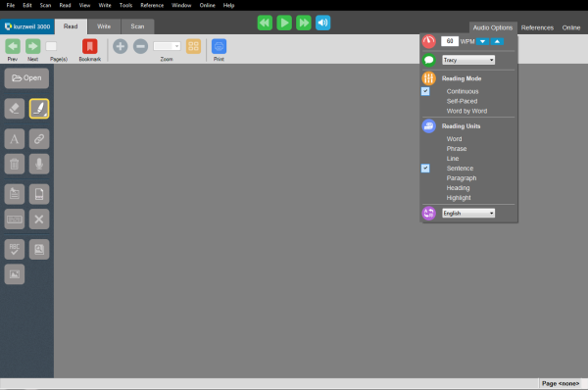
Task: Click the hyperlink chain icon
Action: coord(39,139)
